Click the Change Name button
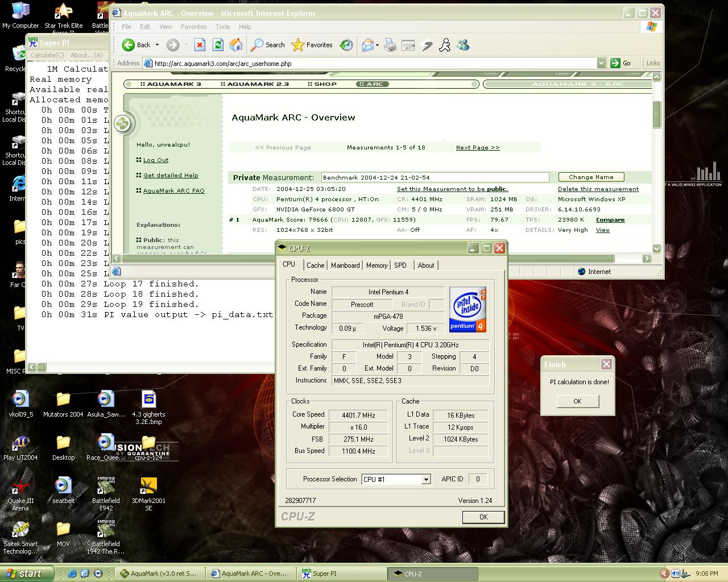The height and width of the screenshot is (582, 728). pyautogui.click(x=591, y=177)
